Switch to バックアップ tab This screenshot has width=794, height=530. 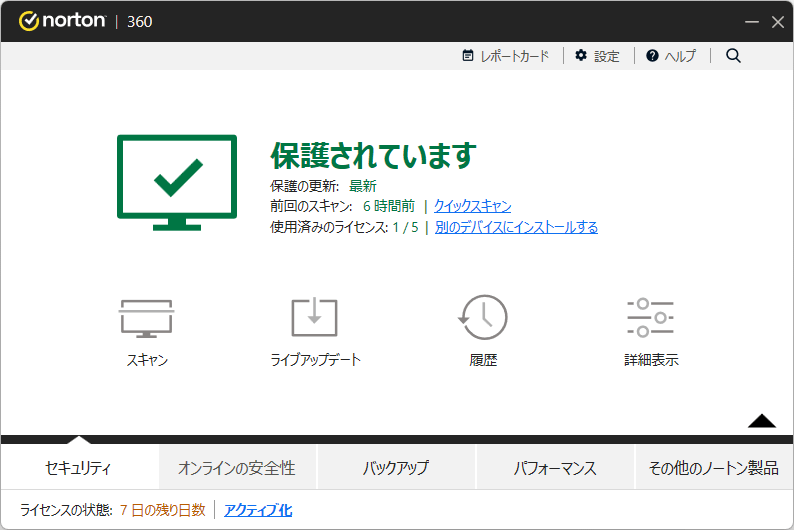[395, 467]
